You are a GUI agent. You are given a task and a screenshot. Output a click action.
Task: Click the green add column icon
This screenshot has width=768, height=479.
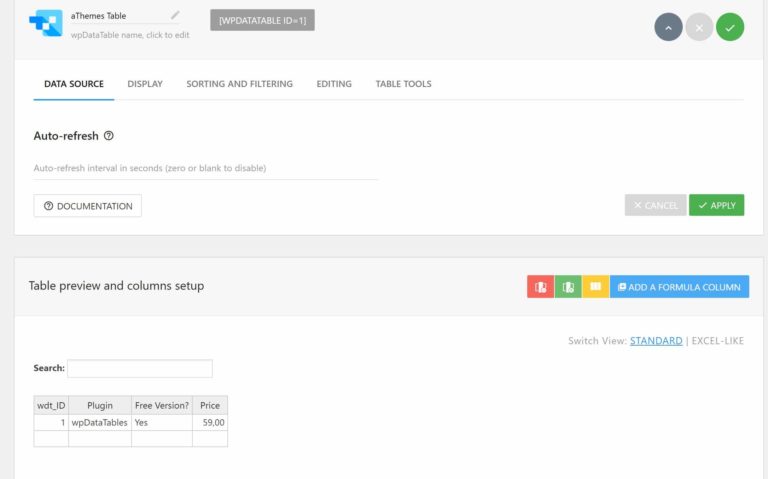[568, 287]
